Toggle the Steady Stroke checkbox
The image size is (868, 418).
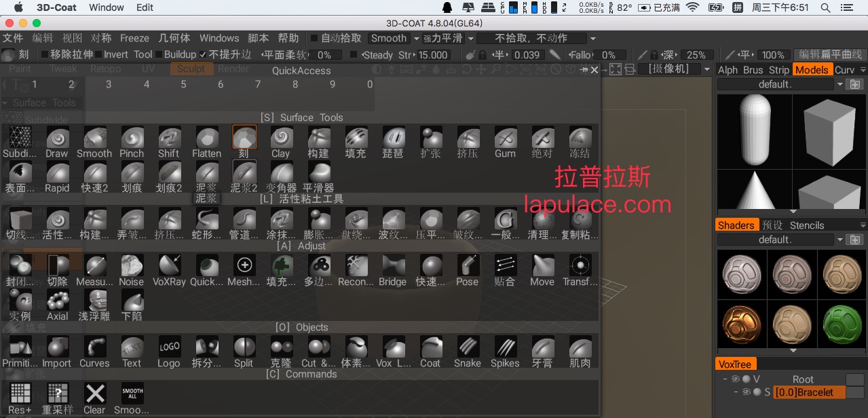pos(354,55)
